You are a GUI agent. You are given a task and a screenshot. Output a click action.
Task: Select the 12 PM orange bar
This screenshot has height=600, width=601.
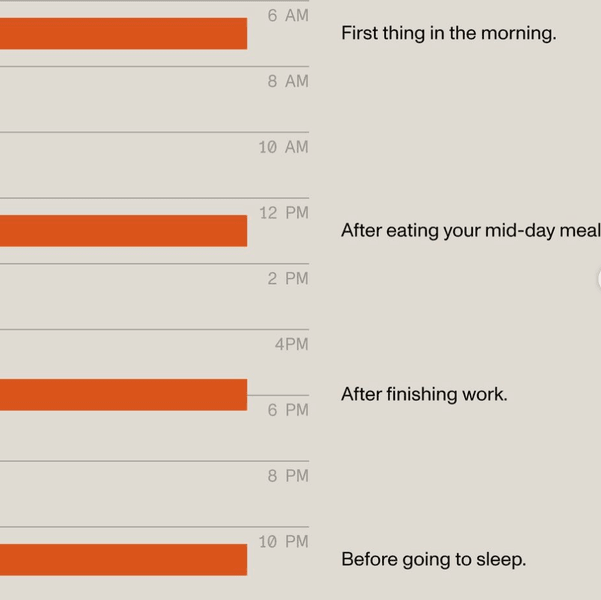[123, 231]
